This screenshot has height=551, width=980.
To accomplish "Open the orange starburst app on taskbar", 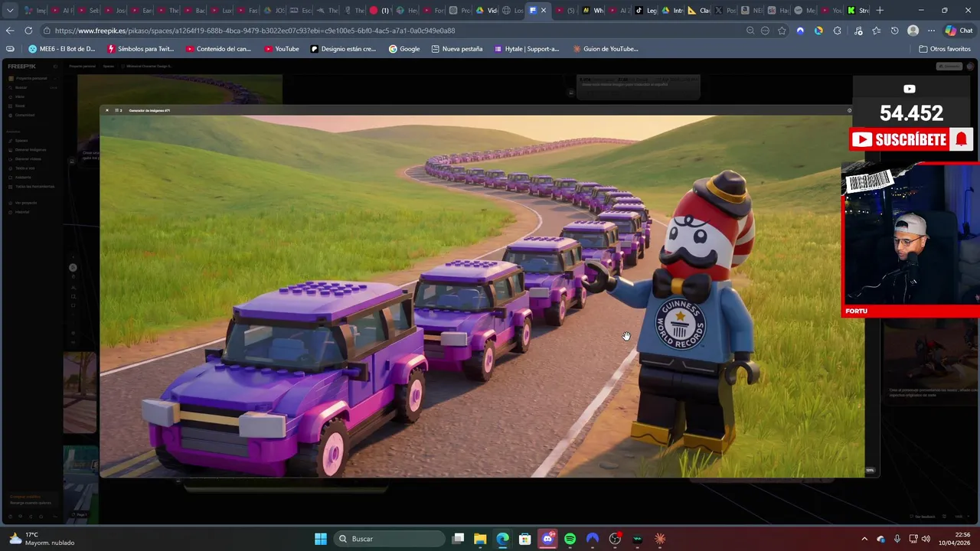I will tap(660, 539).
